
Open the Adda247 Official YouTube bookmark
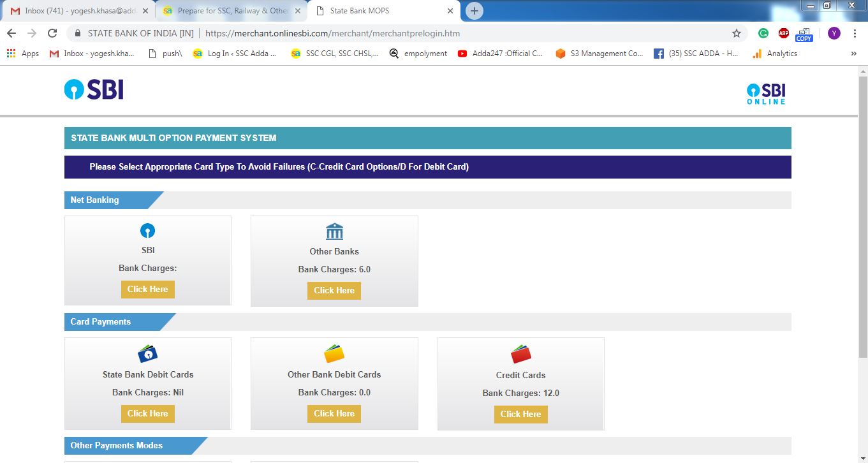click(501, 54)
